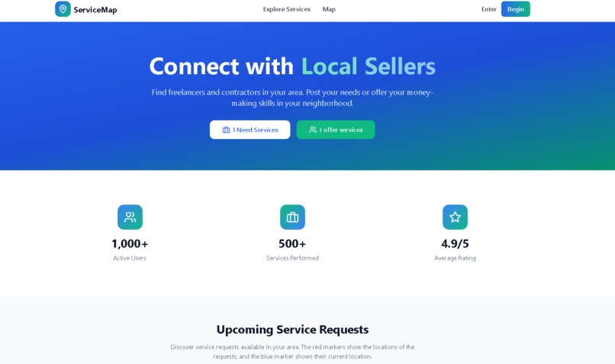Viewport: 615px width, 364px height.
Task: Click the 4.9/5 rating value
Action: tap(455, 243)
